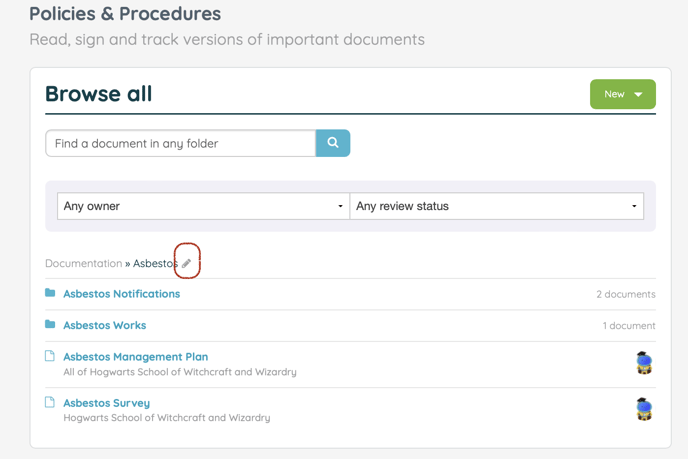The image size is (688, 459).
Task: Expand the Any review status dropdown
Action: (496, 206)
